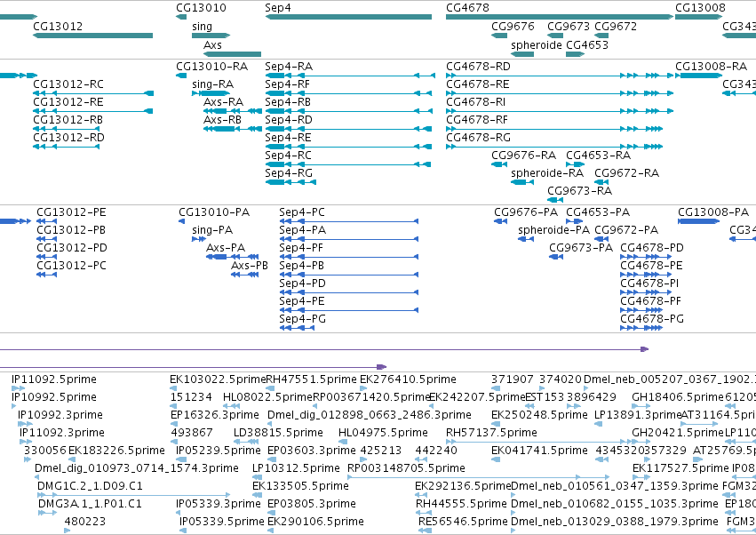Click protein CG4678-PD
This screenshot has height=535, width=756.
[652, 248]
